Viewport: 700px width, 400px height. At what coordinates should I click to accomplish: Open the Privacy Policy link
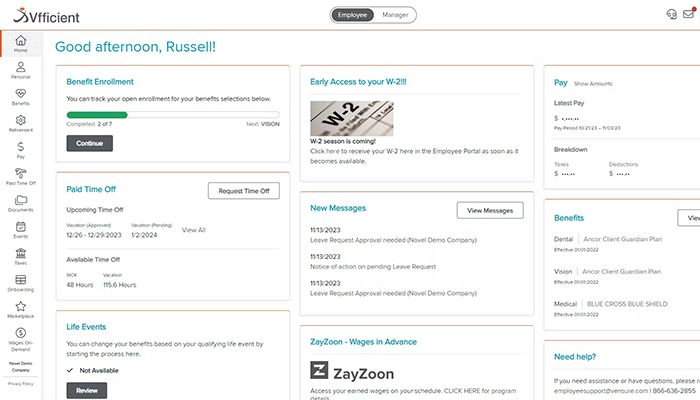[x=20, y=383]
